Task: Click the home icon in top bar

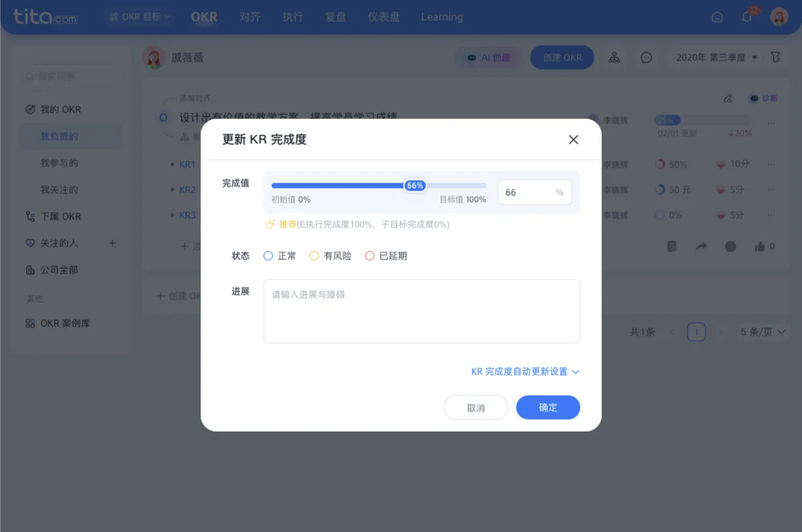Action: pyautogui.click(x=717, y=17)
